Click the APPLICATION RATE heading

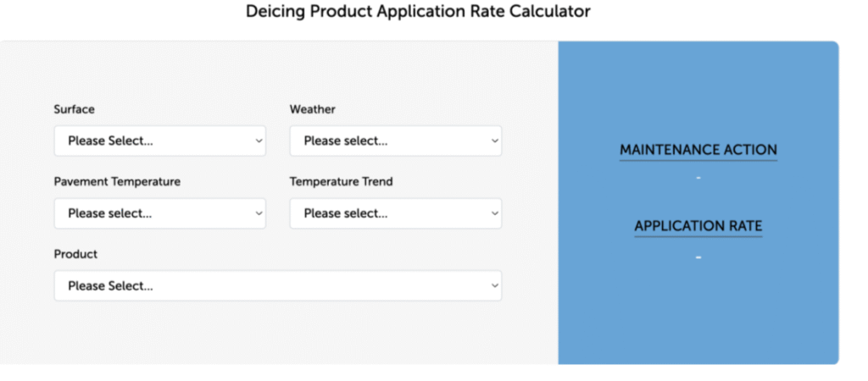coord(698,226)
